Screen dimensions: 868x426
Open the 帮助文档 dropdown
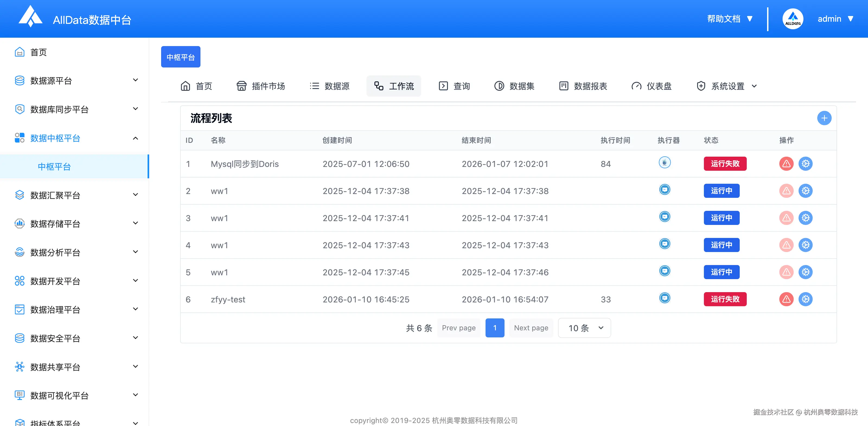729,19
